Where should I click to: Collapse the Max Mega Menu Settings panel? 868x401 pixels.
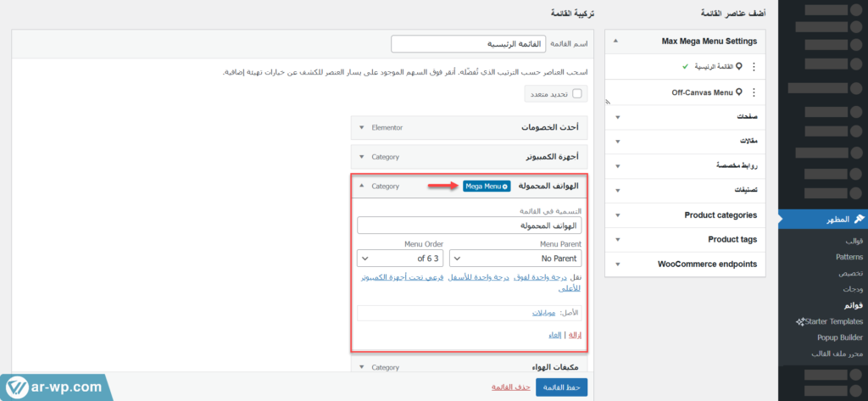615,41
